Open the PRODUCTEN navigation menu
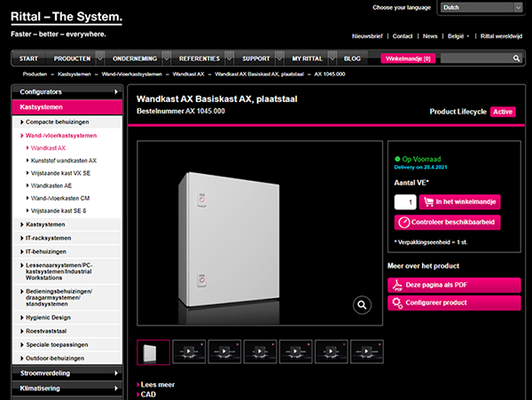The width and height of the screenshot is (532, 400). [x=73, y=59]
